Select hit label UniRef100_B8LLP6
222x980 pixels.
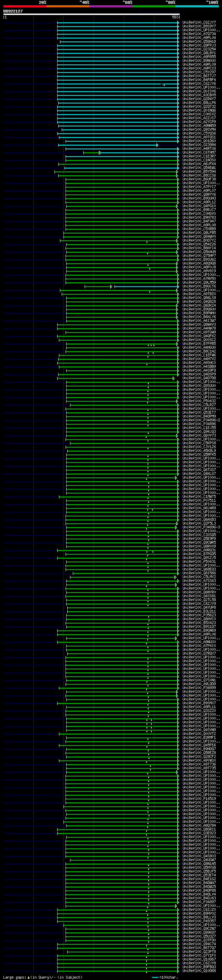[199, 103]
